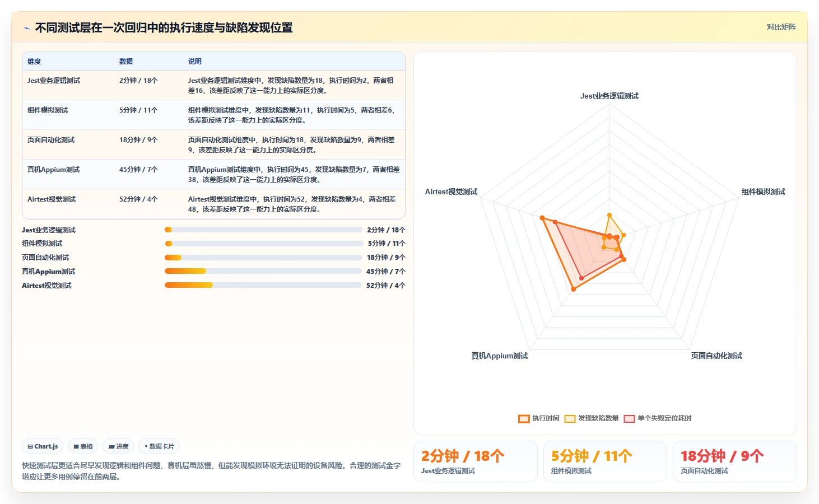Click the Jest业务逻辑测试 table row name
Viewport: 819px width, 504px height.
pos(54,81)
